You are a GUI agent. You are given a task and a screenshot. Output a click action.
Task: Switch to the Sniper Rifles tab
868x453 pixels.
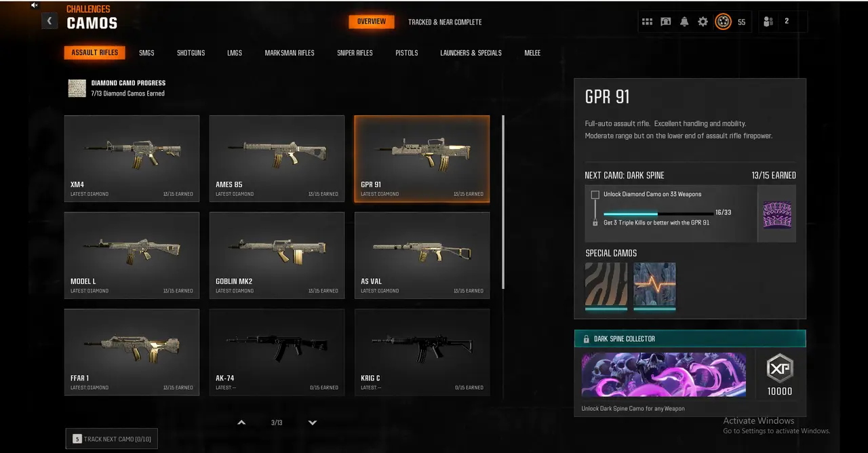(x=355, y=53)
